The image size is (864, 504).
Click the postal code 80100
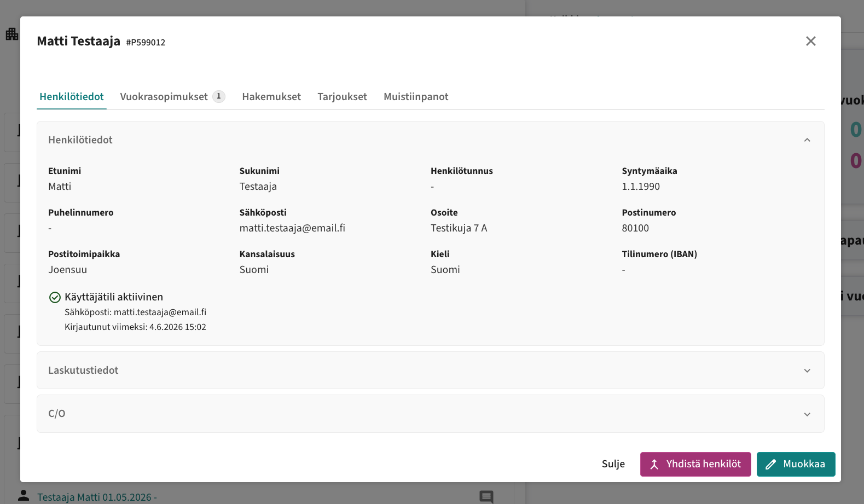tap(635, 228)
